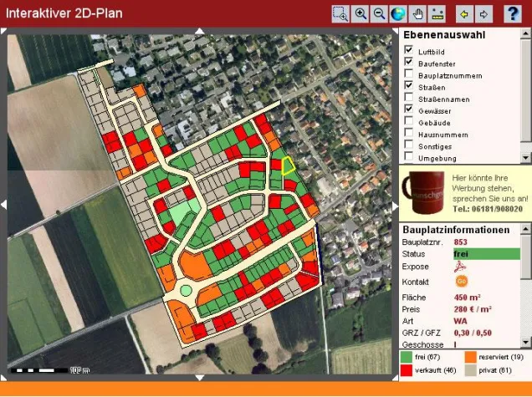The image size is (532, 397).
Task: Click the green frei legend swatch
Action: (406, 357)
